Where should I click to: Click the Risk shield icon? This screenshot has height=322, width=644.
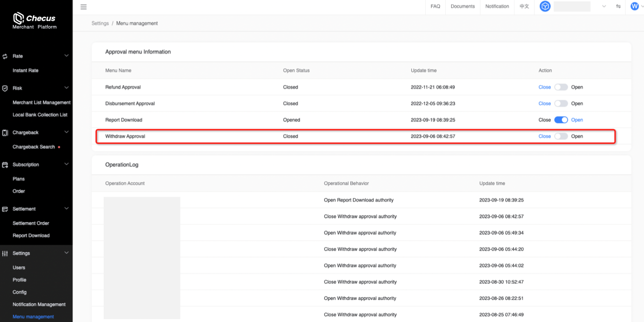[5, 88]
